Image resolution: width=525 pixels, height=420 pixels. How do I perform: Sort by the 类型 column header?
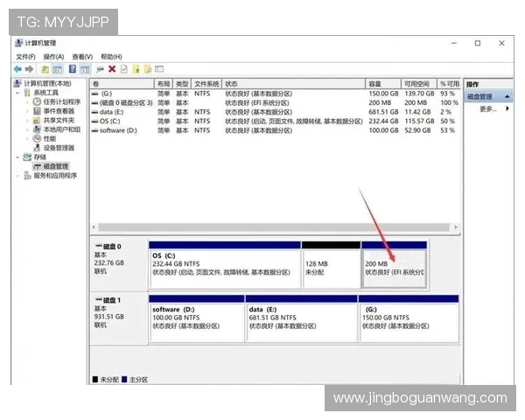[182, 84]
